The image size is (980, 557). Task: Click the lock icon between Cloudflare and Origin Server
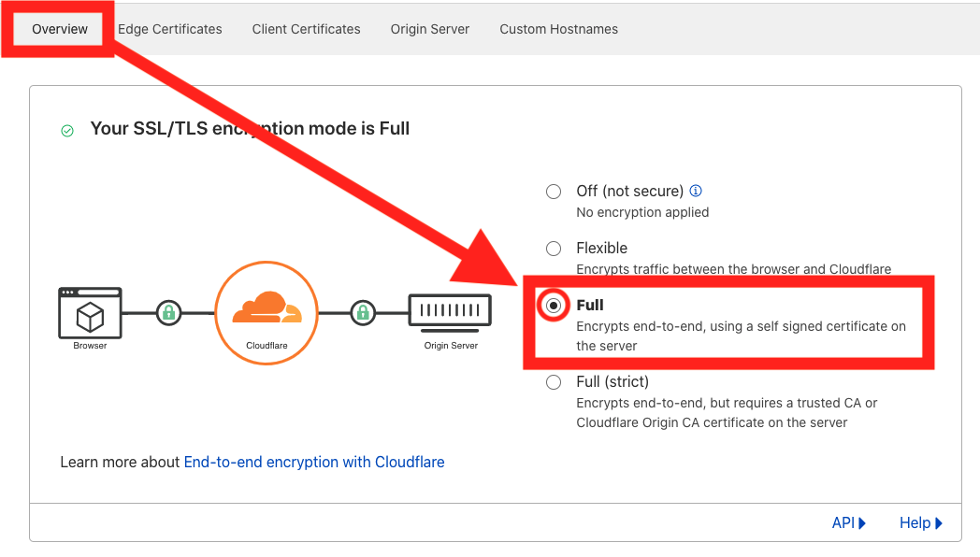pos(363,312)
